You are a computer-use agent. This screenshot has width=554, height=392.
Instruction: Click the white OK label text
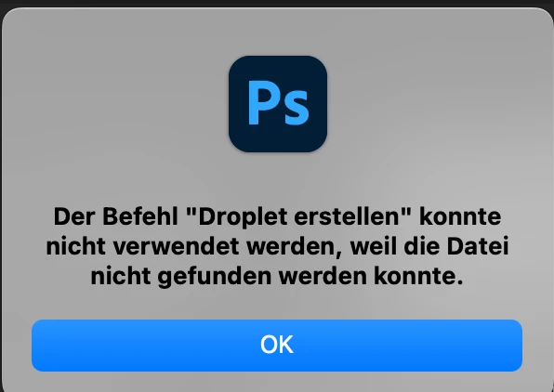tap(277, 345)
